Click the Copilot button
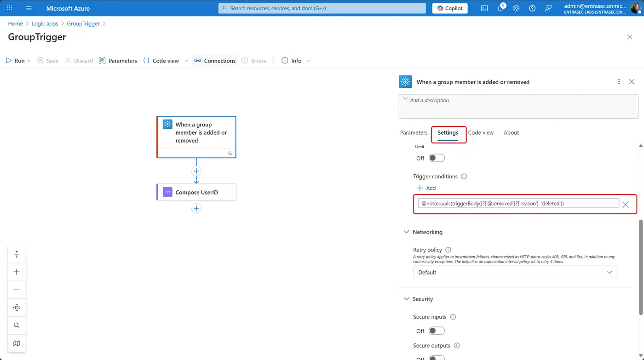Screen dimensions: 644x360 pyautogui.click(x=450, y=8)
